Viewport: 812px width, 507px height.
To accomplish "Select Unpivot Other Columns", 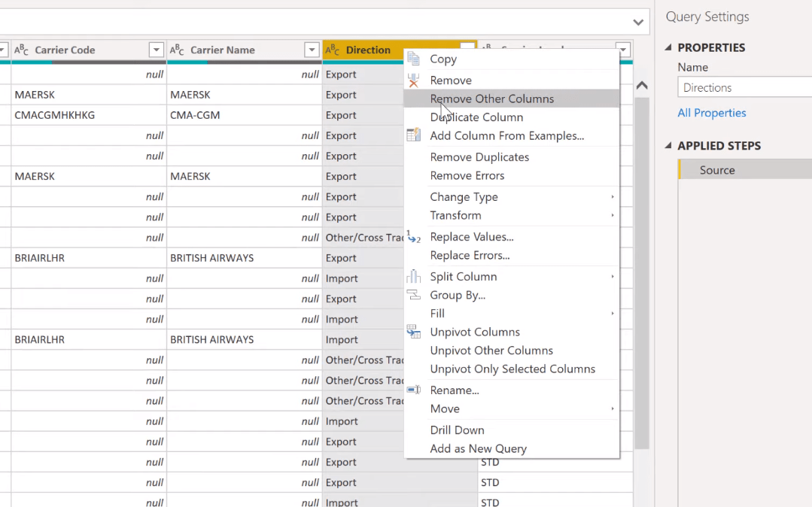I will pos(512,351).
